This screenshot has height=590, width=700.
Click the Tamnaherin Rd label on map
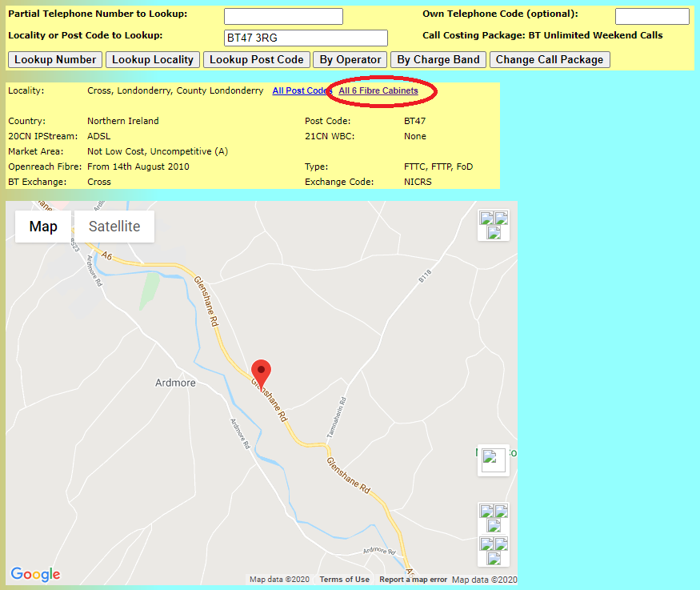[x=337, y=418]
